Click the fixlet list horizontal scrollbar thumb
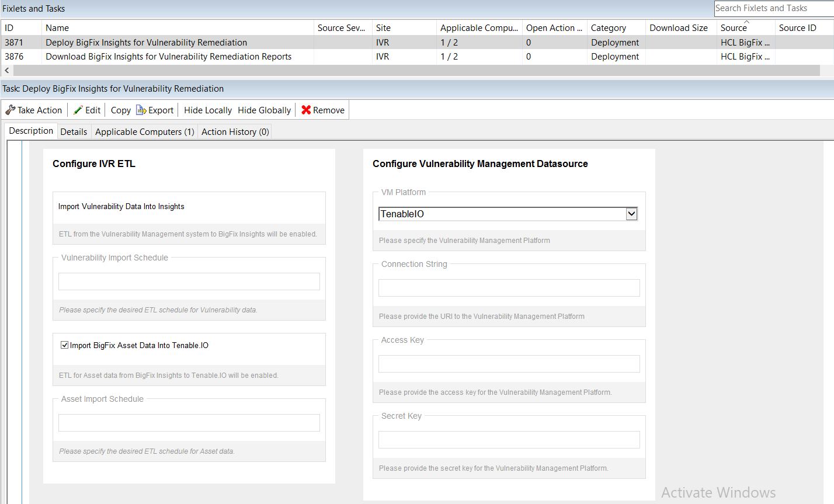 pos(416,70)
